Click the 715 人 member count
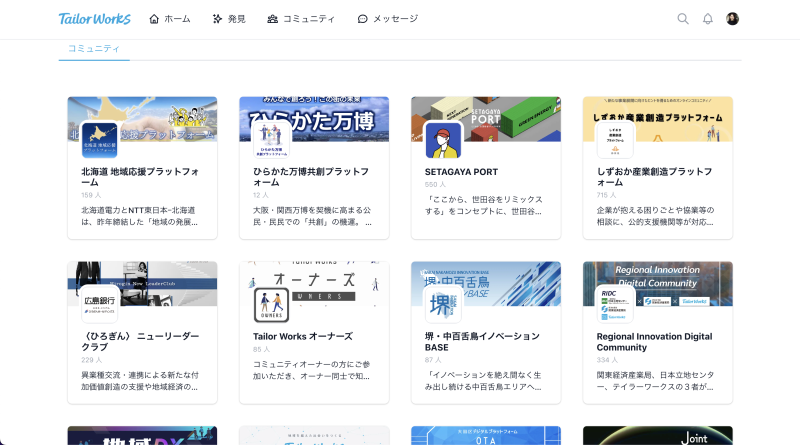The image size is (800, 445). (x=607, y=195)
